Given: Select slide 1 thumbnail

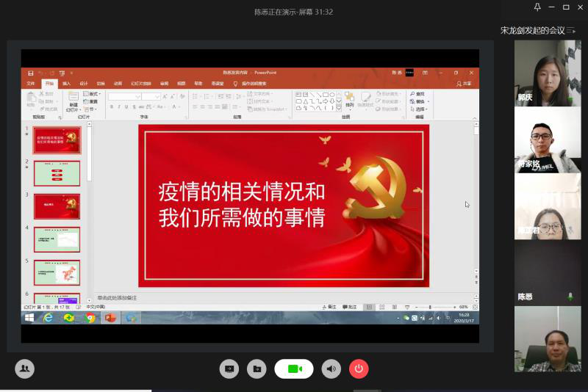Looking at the screenshot, I should point(57,140).
